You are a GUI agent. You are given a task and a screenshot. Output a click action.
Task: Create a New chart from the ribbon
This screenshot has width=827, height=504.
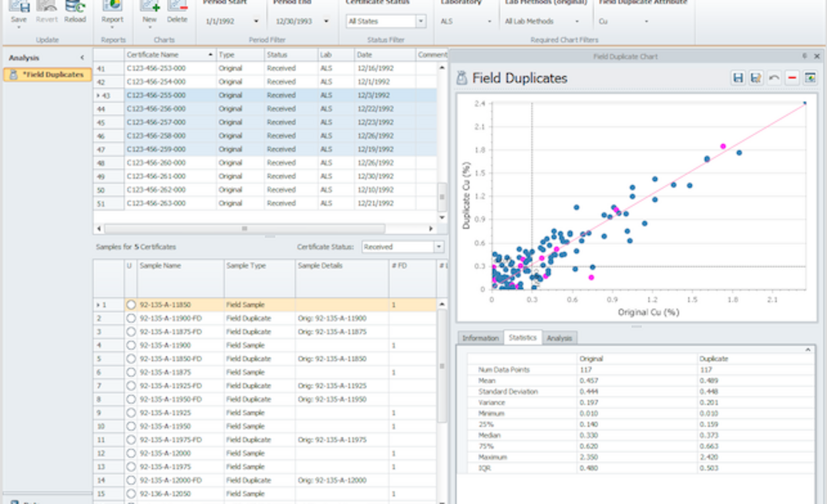(150, 8)
